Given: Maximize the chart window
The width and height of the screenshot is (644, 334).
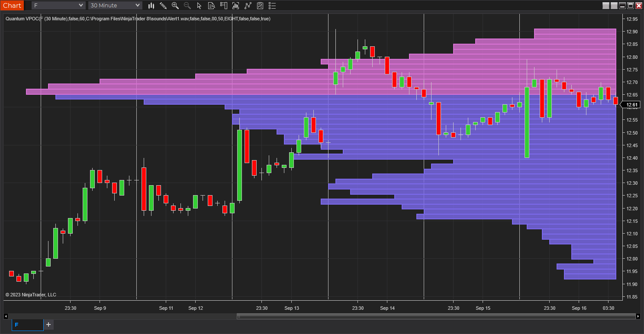Looking at the screenshot, I should (631, 6).
